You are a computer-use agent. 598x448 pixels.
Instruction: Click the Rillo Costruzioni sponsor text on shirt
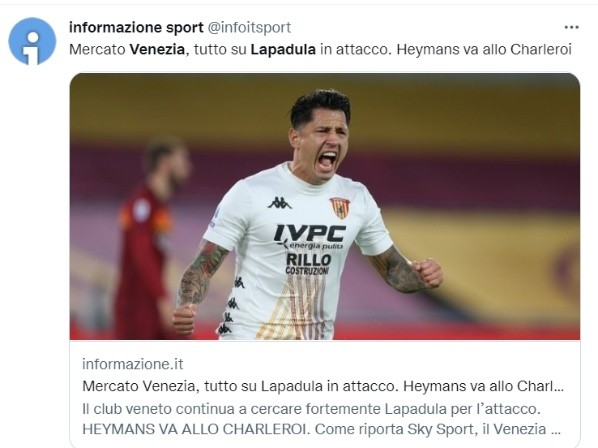tap(308, 264)
